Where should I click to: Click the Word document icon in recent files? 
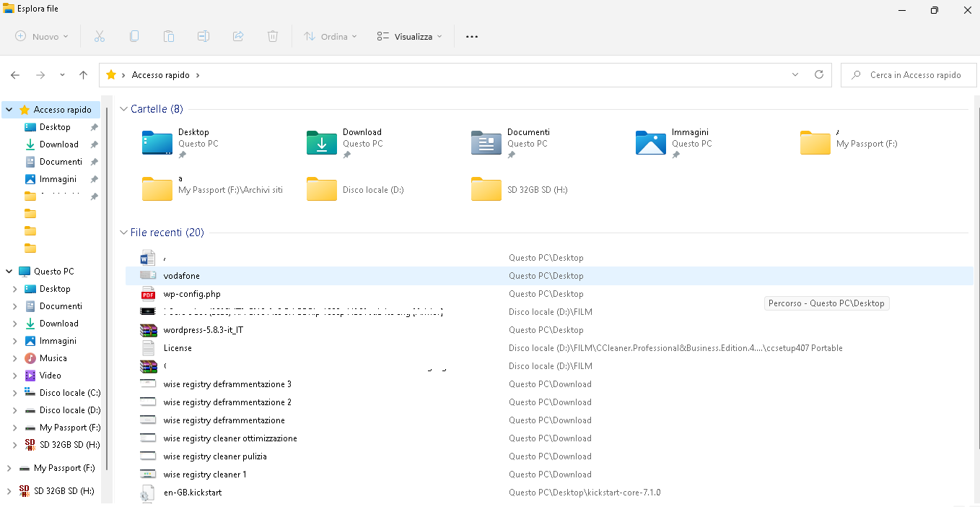click(148, 258)
